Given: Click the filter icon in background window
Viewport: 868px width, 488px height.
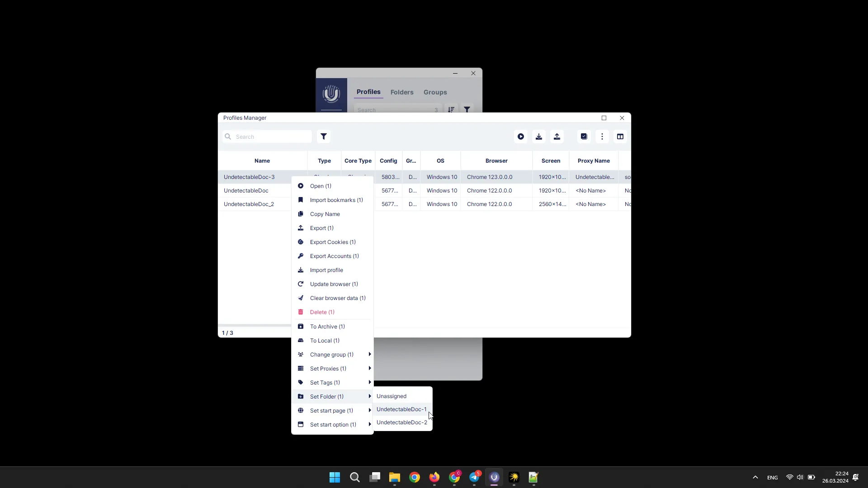Looking at the screenshot, I should 467,109.
